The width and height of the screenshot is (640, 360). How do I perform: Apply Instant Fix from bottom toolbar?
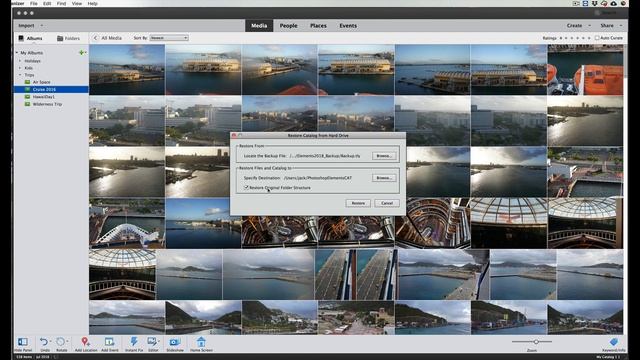point(134,342)
